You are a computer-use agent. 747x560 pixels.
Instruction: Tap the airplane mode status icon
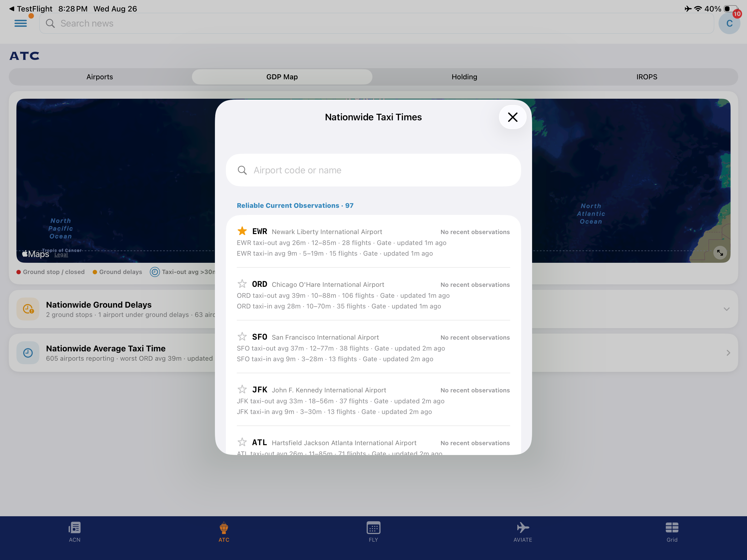point(688,9)
